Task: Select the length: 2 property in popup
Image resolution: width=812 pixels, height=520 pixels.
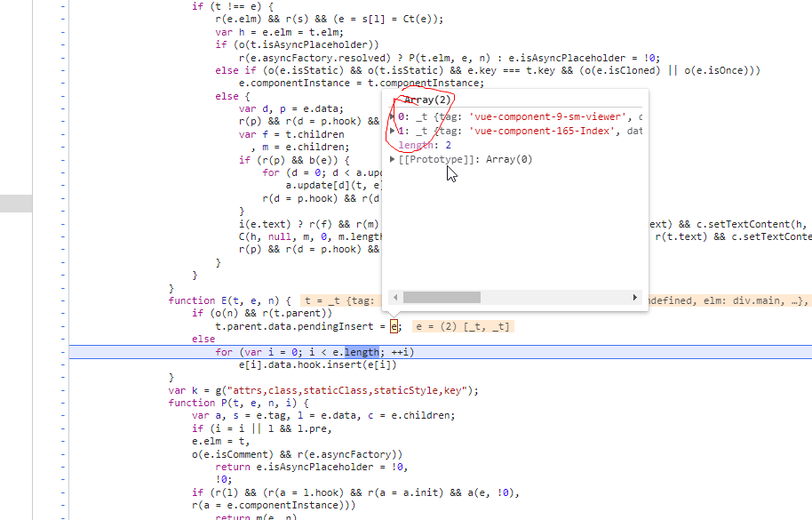Action: (x=424, y=145)
